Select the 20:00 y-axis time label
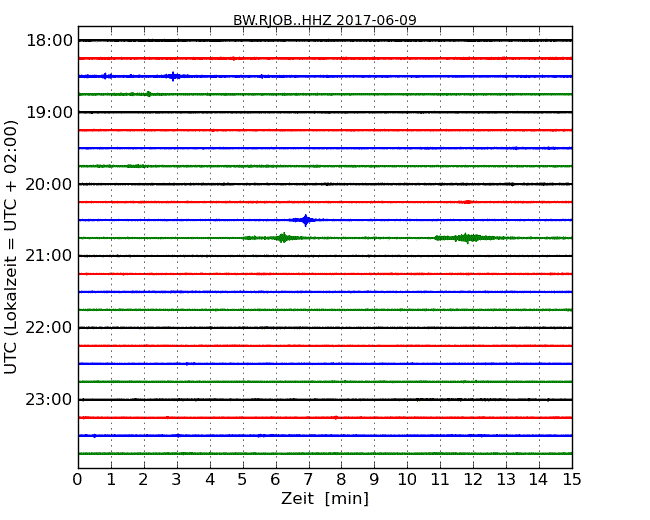This screenshot has height=520, width=650. tap(49, 184)
